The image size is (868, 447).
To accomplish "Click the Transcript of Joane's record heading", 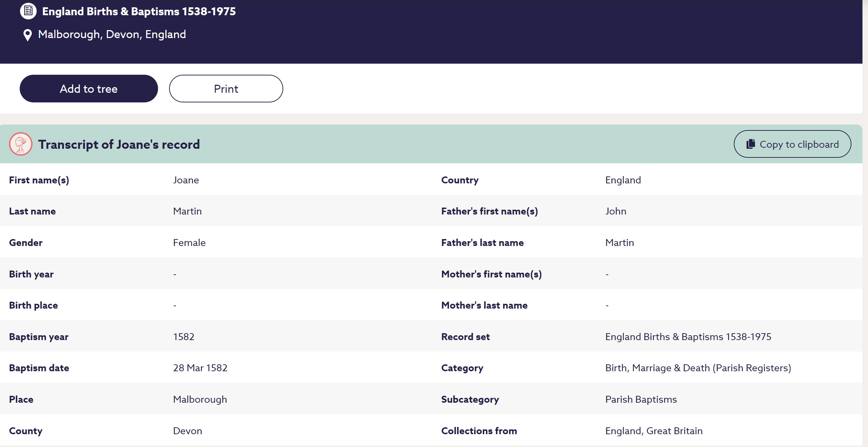I will (x=119, y=144).
